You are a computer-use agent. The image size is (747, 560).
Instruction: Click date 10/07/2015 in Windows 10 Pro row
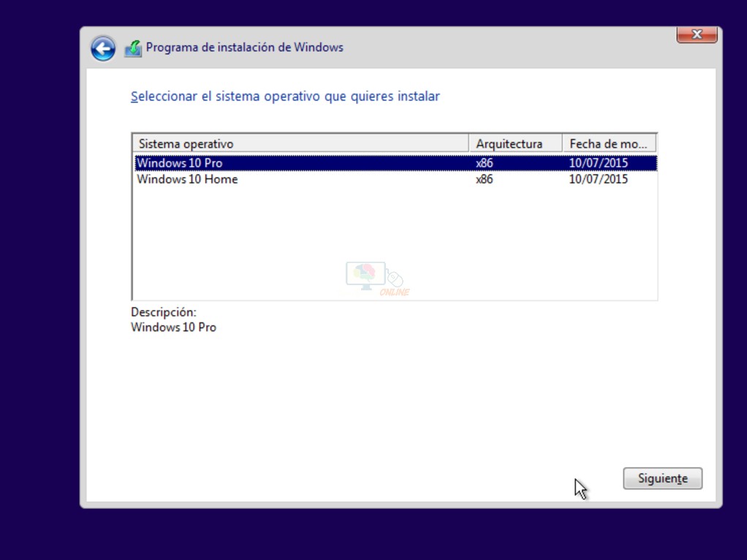599,163
